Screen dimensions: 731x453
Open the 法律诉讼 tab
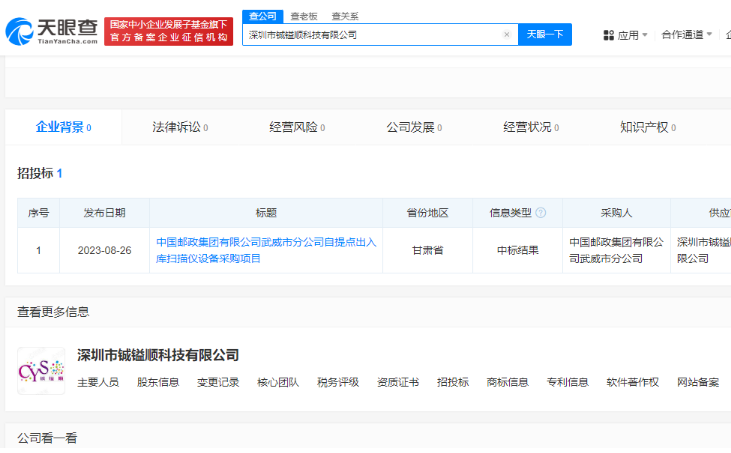coord(180,127)
